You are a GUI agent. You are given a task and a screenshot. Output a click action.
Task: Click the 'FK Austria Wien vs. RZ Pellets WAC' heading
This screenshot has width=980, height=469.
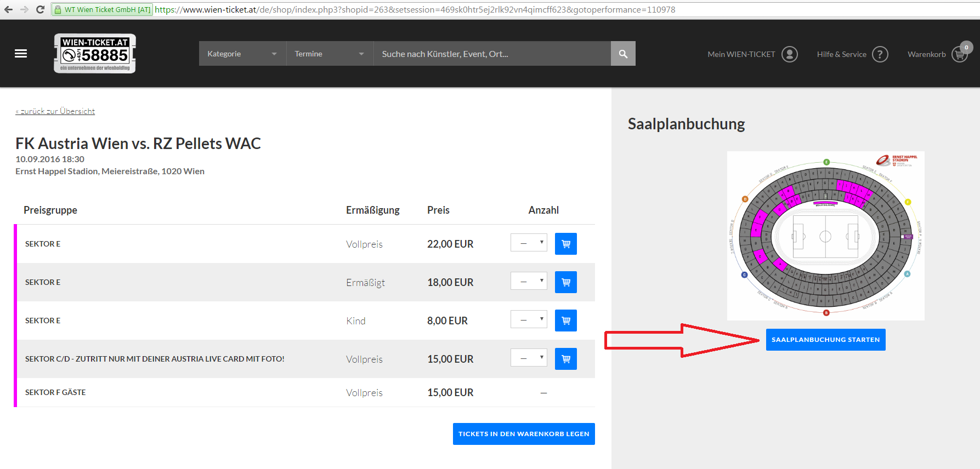[x=138, y=144]
